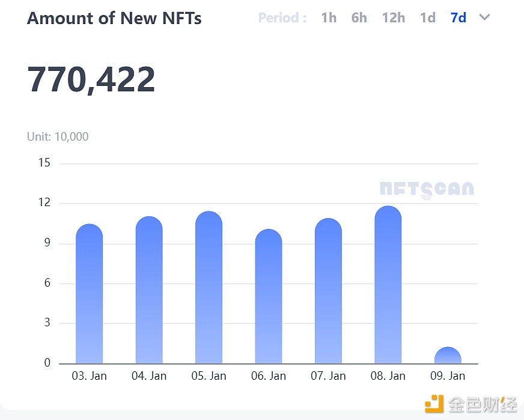Select the active 7d period option
The height and width of the screenshot is (420, 524).
(x=457, y=17)
